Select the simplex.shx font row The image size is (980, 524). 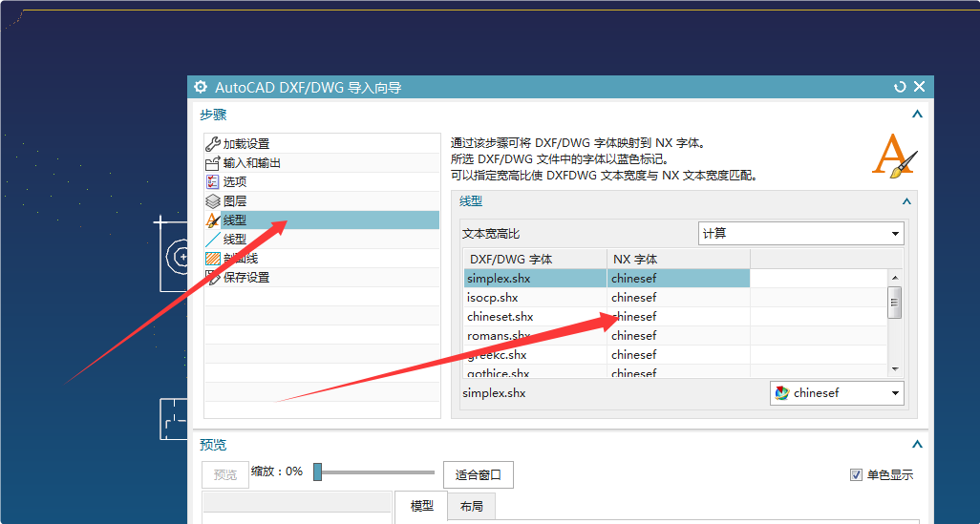point(675,279)
